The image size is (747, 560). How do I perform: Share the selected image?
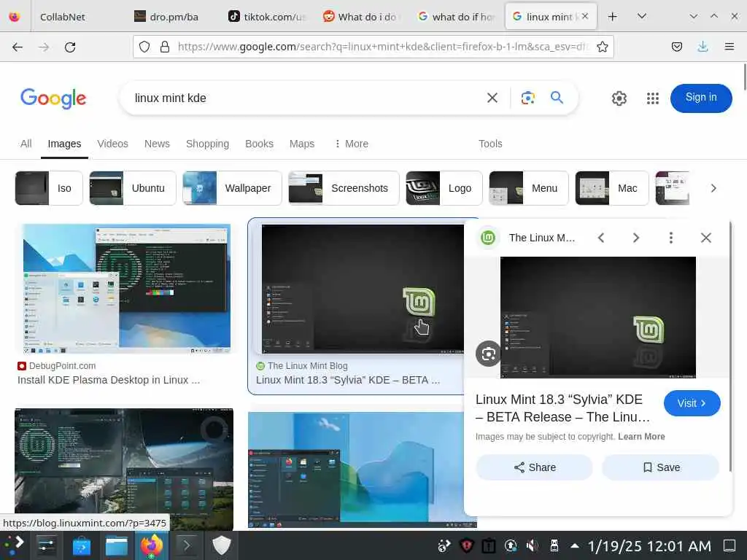click(x=534, y=467)
